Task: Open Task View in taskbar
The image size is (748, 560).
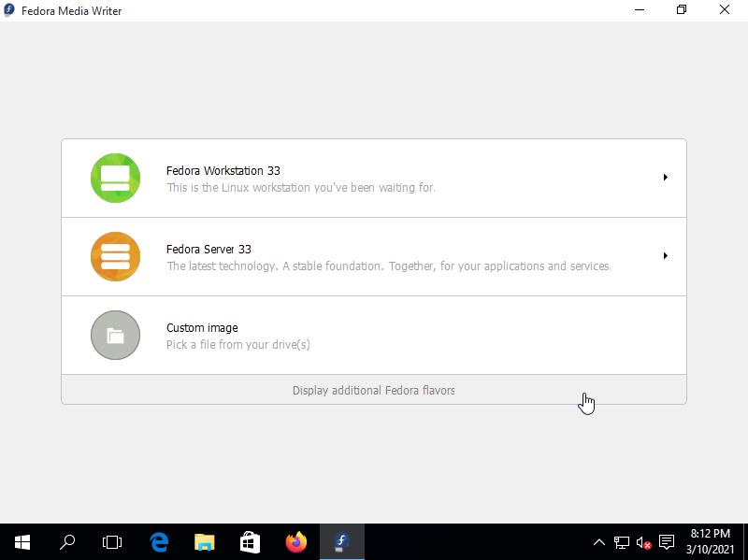Action: coord(112,542)
